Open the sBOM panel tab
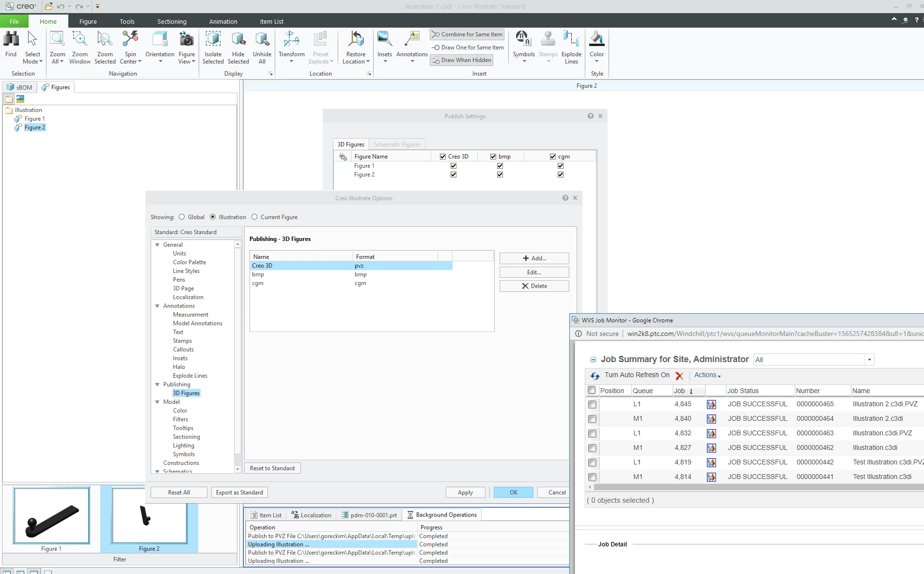 19,87
